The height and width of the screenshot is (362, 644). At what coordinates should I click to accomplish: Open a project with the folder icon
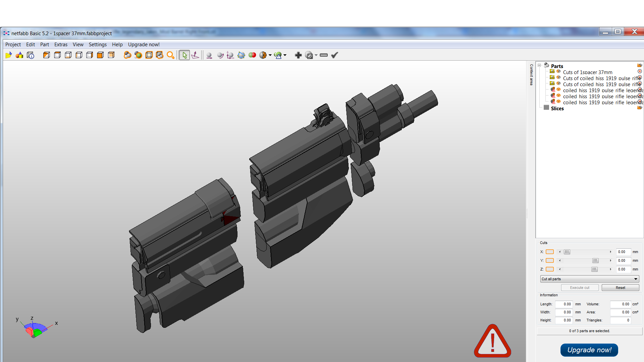click(x=9, y=55)
